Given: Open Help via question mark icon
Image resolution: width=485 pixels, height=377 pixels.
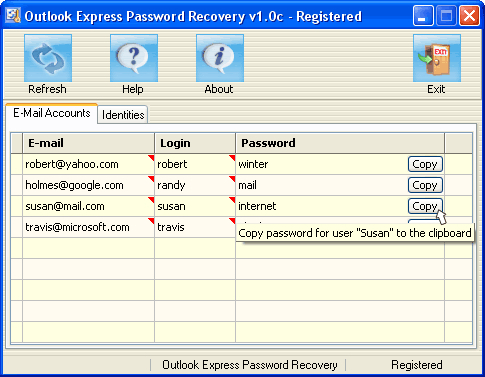Looking at the screenshot, I should tap(134, 58).
